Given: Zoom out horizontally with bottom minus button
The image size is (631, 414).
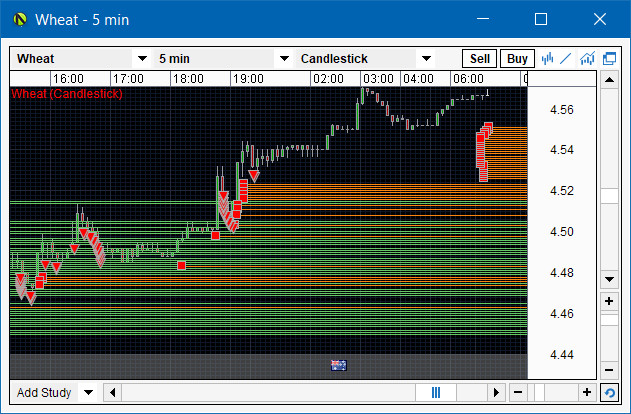Looking at the screenshot, I should [x=517, y=393].
